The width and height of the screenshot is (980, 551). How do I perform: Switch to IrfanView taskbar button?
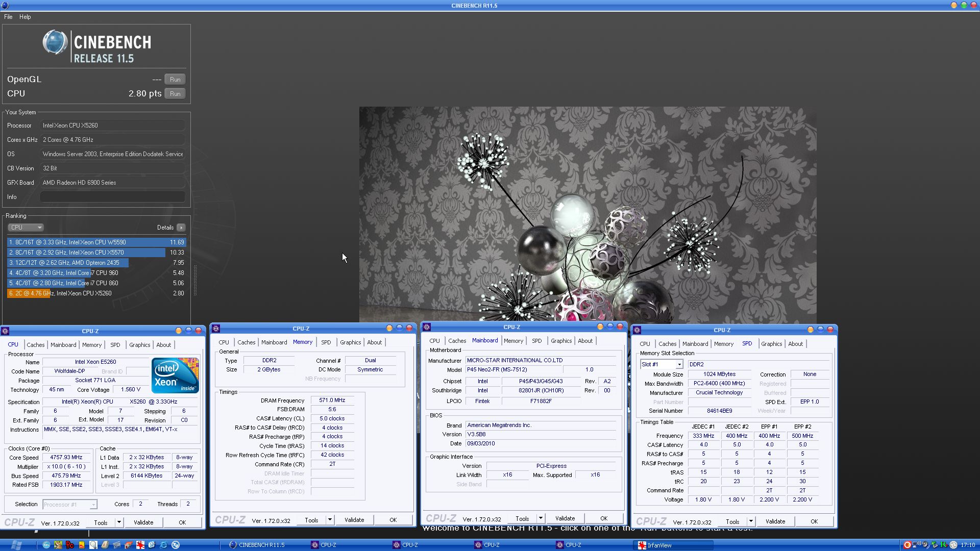pos(674,545)
